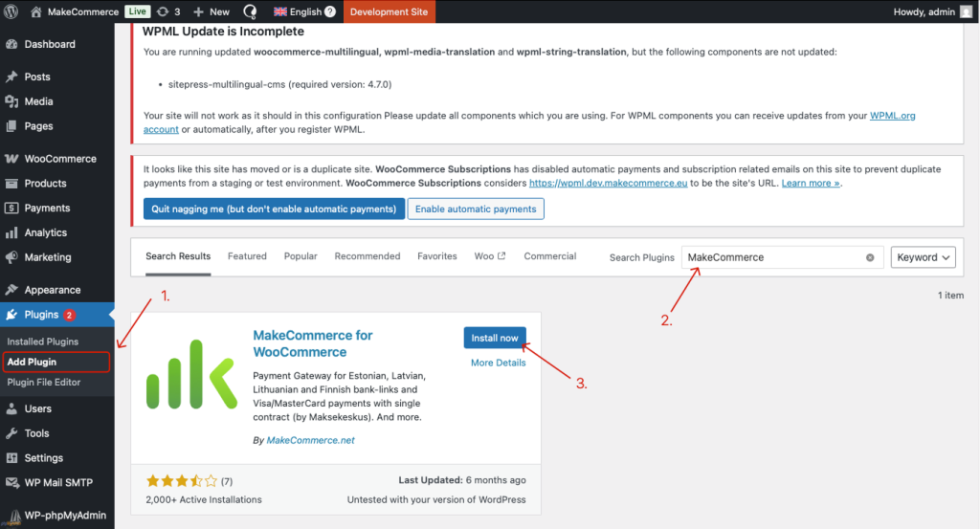Click the Plugins update count badge 2
Viewport: 980px width, 529px height.
click(x=69, y=315)
